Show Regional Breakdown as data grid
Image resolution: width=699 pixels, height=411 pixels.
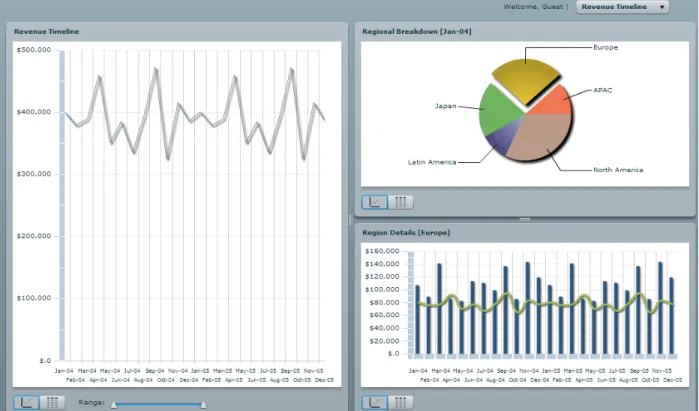400,202
